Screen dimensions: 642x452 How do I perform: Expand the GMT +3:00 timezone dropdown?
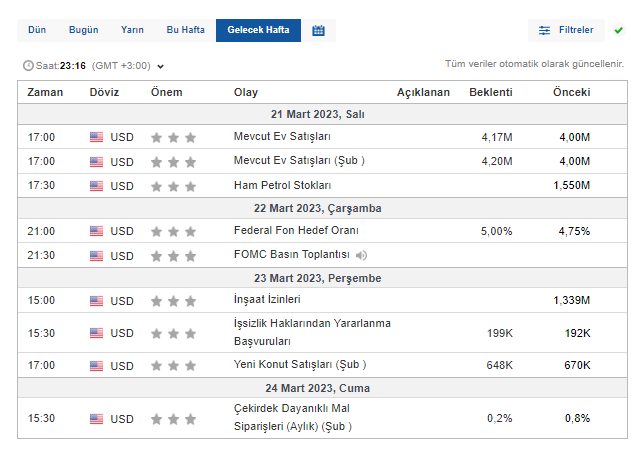pyautogui.click(x=160, y=66)
